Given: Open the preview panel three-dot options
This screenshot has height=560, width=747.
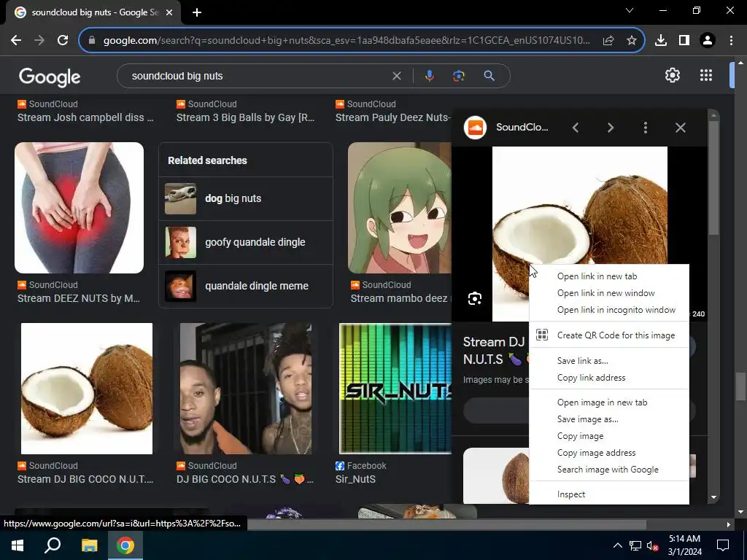Looking at the screenshot, I should 646,128.
